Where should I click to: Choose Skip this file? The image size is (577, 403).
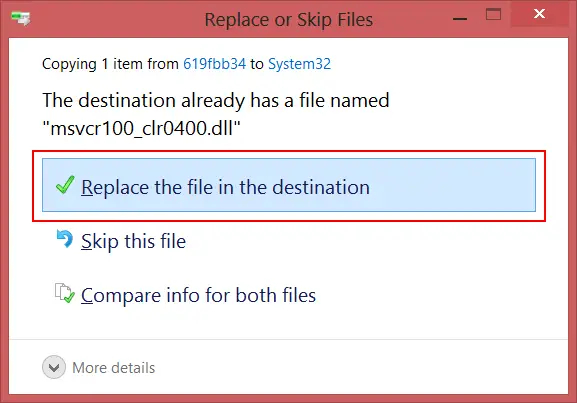click(134, 241)
